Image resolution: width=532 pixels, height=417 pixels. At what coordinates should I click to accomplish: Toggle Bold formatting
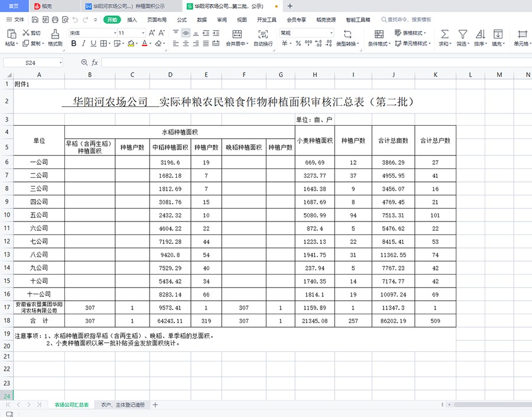pyautogui.click(x=73, y=44)
